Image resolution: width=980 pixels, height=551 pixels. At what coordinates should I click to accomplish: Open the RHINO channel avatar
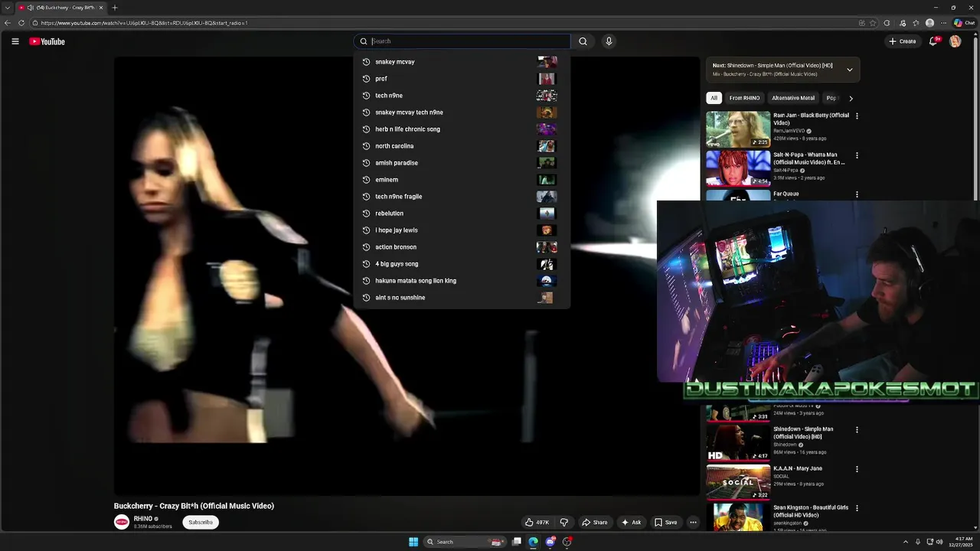click(x=122, y=522)
